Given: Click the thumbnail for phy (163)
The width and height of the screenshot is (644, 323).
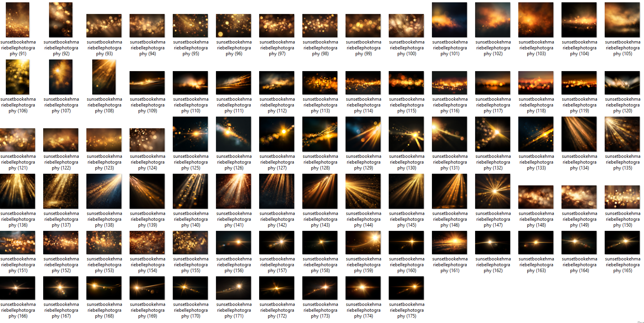Looking at the screenshot, I should tap(536, 243).
